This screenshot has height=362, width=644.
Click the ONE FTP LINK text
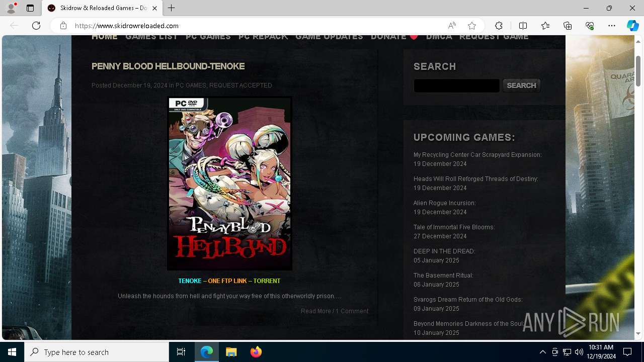tap(227, 281)
